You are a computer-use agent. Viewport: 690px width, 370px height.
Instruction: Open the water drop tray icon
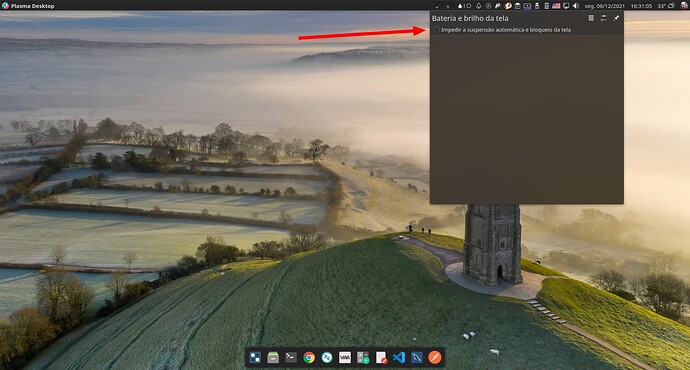(460, 6)
